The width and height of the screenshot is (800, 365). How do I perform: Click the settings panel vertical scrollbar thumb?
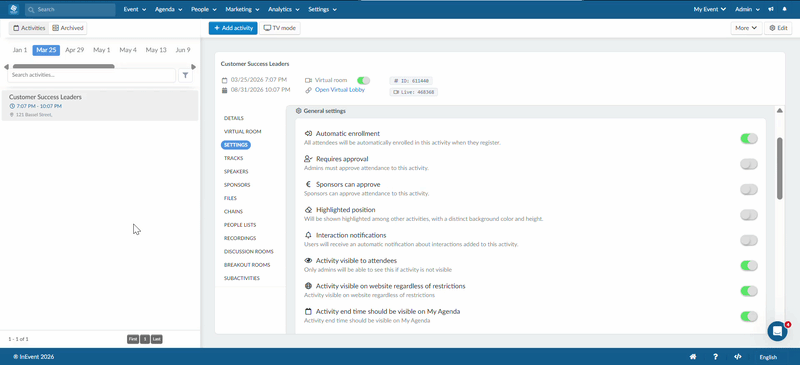pos(779,168)
